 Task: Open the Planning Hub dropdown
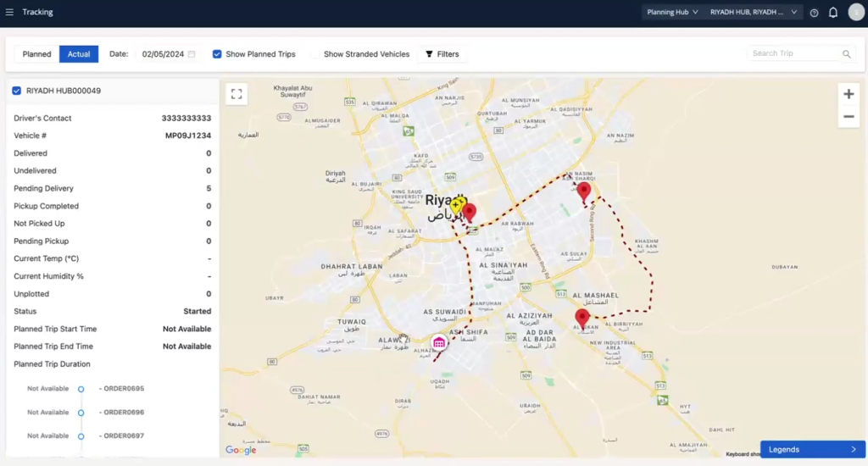pyautogui.click(x=672, y=13)
